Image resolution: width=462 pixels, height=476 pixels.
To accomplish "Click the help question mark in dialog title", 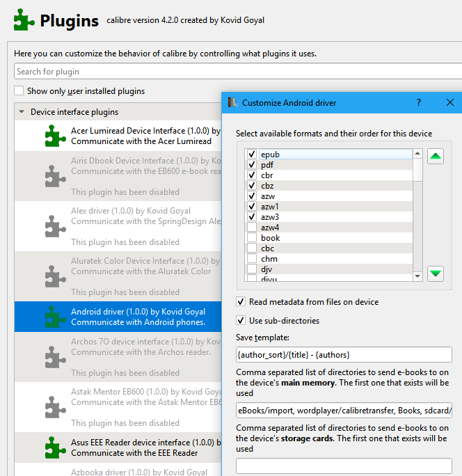I will pyautogui.click(x=419, y=102).
